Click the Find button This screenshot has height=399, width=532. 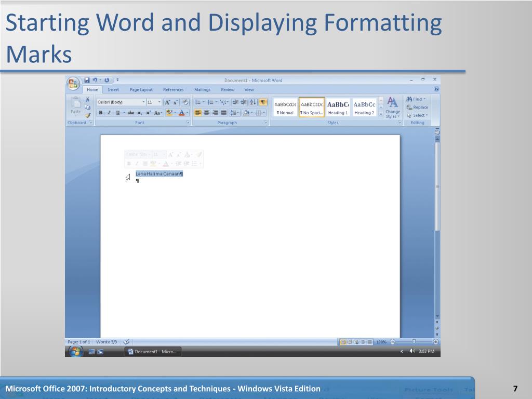[x=416, y=99]
